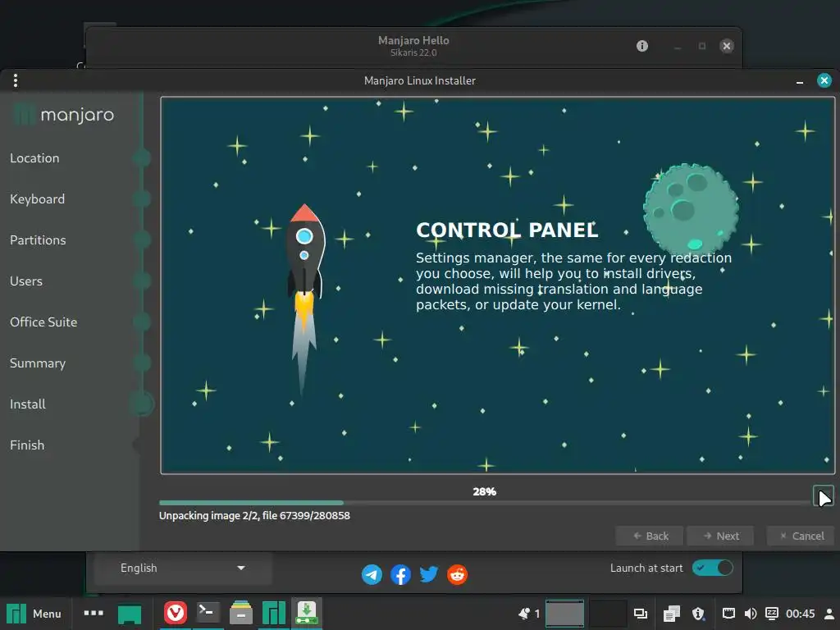Click the security shield tray icon
Viewport: 840px width, 630px height.
698,614
